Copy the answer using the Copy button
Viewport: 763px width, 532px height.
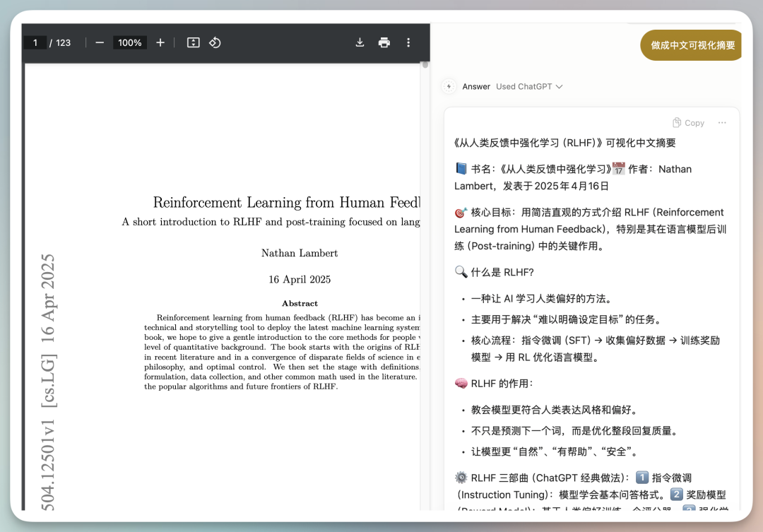pyautogui.click(x=688, y=123)
